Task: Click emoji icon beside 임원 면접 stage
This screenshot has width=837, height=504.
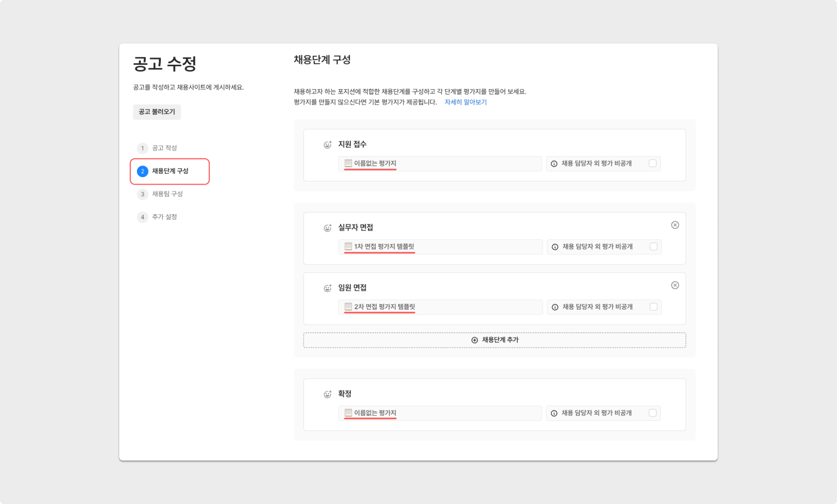Action: pyautogui.click(x=328, y=288)
